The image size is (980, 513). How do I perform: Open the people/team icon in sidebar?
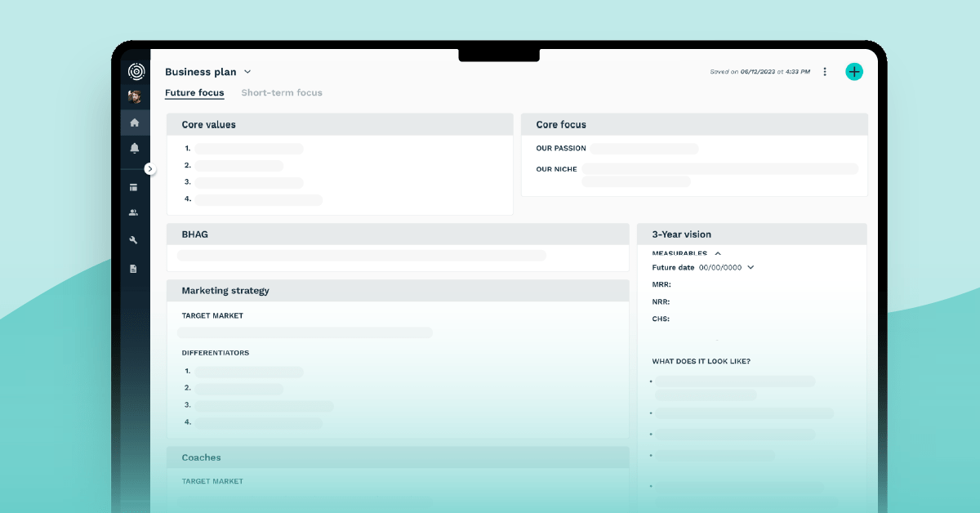click(134, 213)
